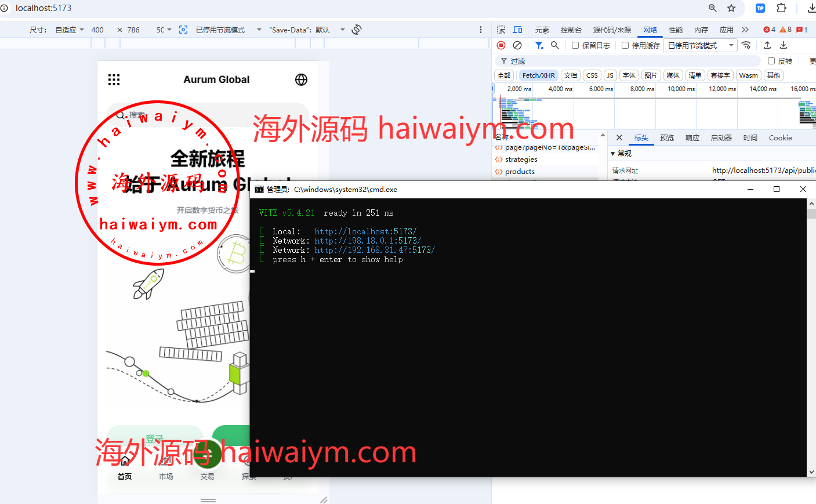This screenshot has height=504, width=816.
Task: Open the Network 192.168.31.47:5173 link in cmd
Action: tap(375, 250)
